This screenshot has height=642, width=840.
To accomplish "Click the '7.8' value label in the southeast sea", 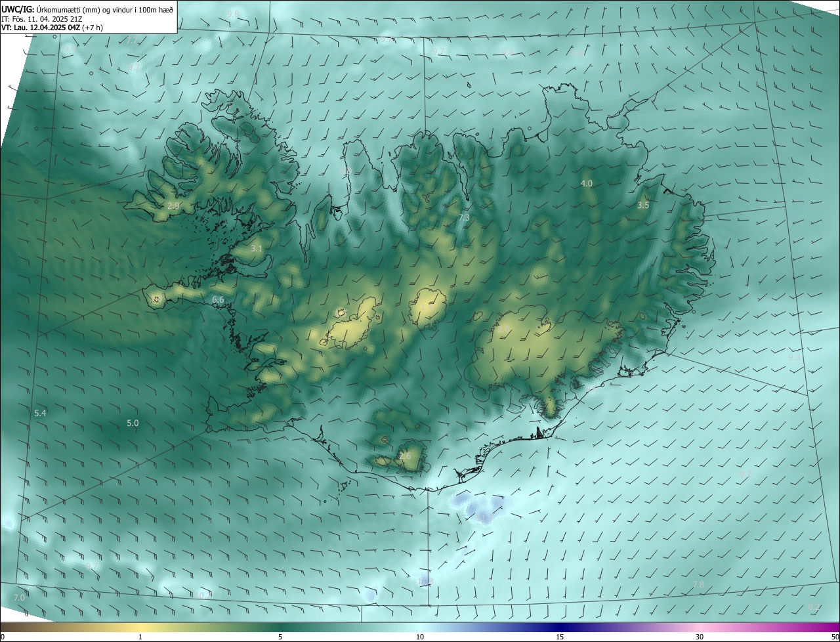I will 698,584.
